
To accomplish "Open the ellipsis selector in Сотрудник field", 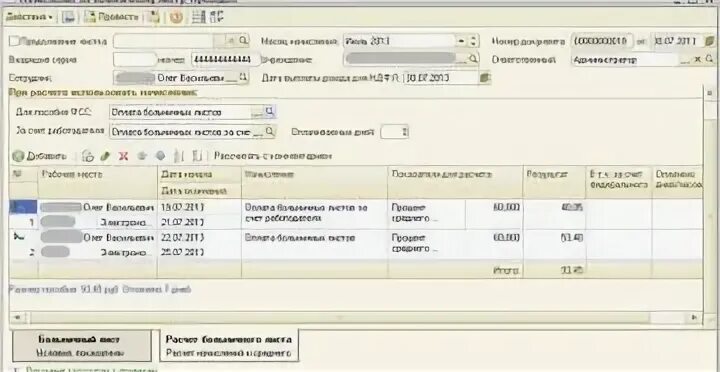I will [232, 78].
